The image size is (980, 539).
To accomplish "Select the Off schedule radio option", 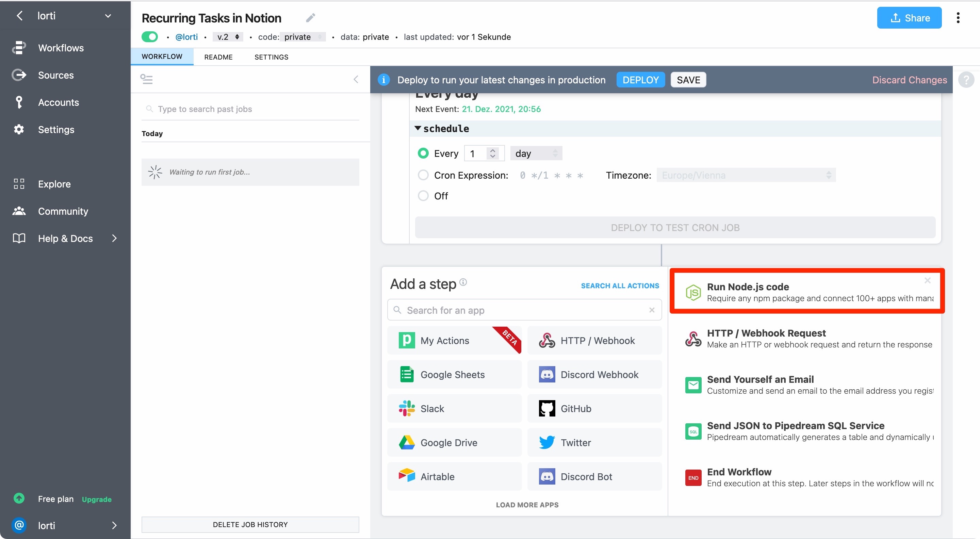I will click(423, 196).
